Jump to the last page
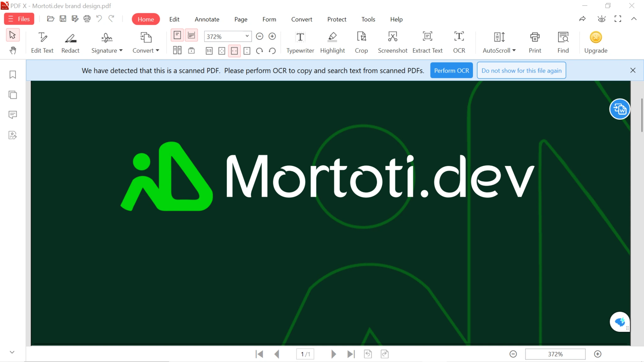The width and height of the screenshot is (644, 362). tap(351, 354)
